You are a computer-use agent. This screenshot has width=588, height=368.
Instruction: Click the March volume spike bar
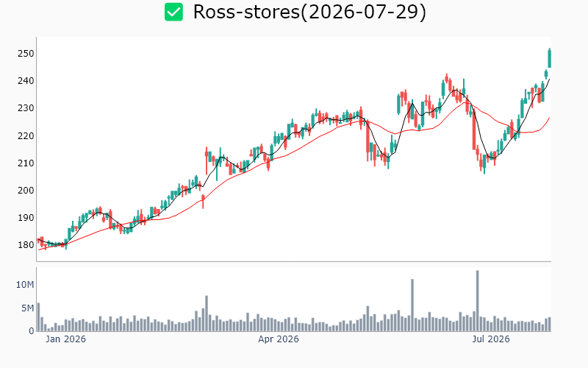pyautogui.click(x=207, y=314)
